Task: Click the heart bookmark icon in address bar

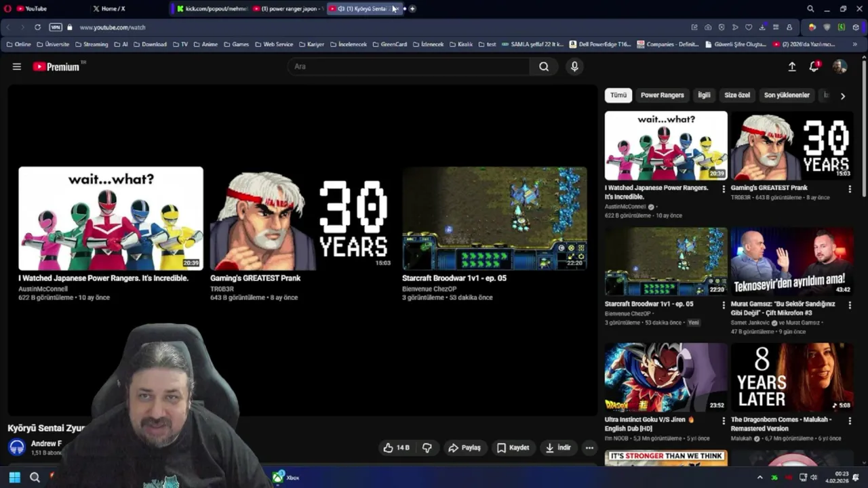Action: [749, 27]
